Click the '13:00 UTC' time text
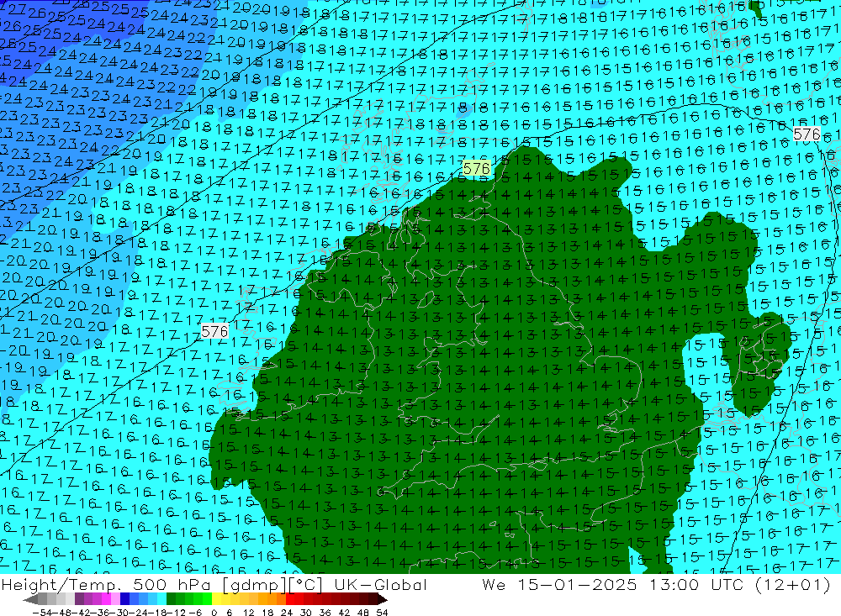The height and width of the screenshot is (616, 841). pyautogui.click(x=696, y=584)
